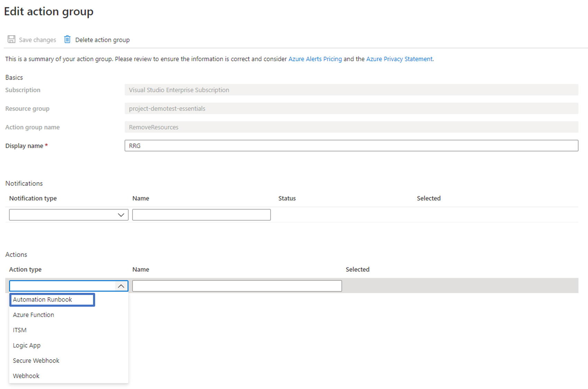
Task: Select Secure Webhook action type
Action: pos(69,360)
